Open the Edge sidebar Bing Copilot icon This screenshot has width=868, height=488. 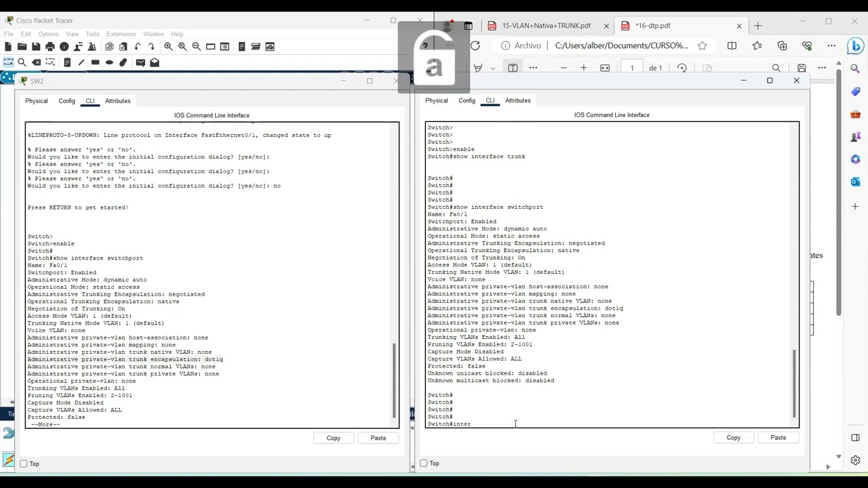pyautogui.click(x=856, y=46)
